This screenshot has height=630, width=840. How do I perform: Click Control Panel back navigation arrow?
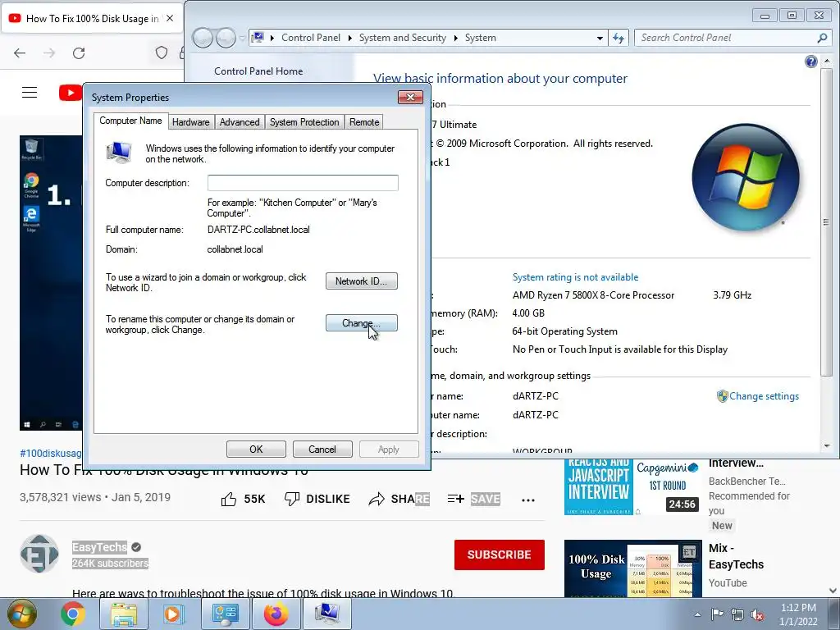coord(203,38)
